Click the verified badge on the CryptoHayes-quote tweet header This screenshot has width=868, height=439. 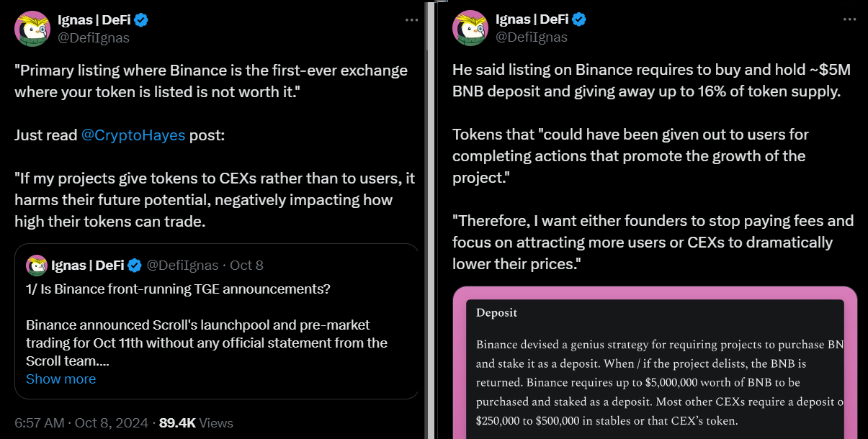click(142, 20)
